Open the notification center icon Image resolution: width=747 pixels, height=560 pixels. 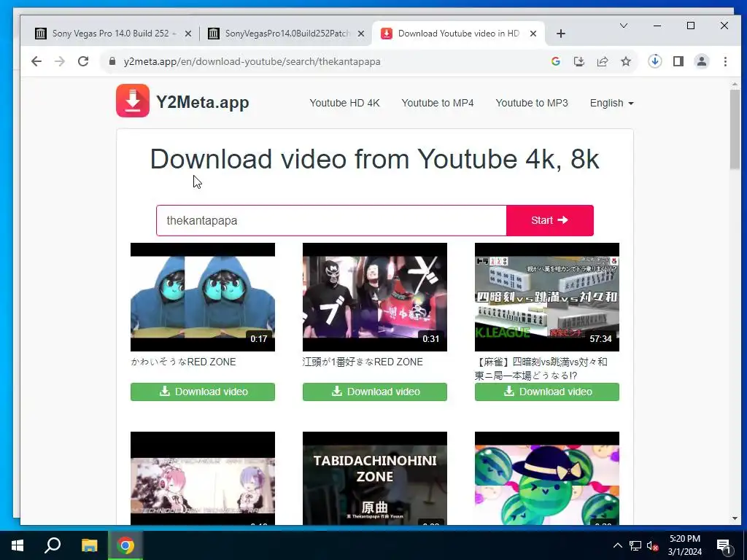tap(724, 545)
